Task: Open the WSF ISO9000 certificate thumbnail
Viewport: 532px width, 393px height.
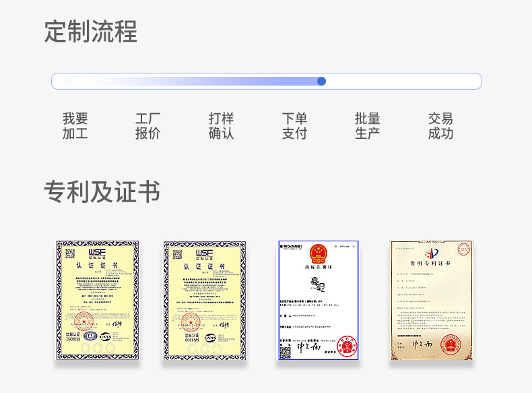Action: [98, 300]
